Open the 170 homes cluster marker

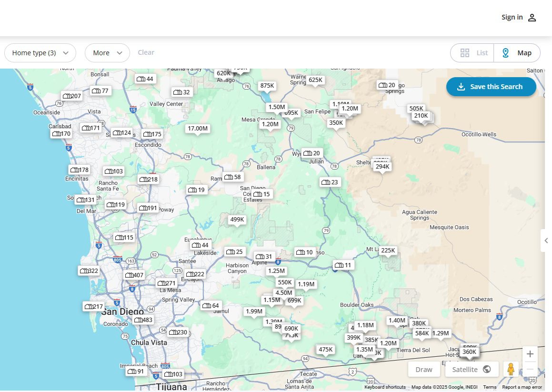[x=61, y=134]
